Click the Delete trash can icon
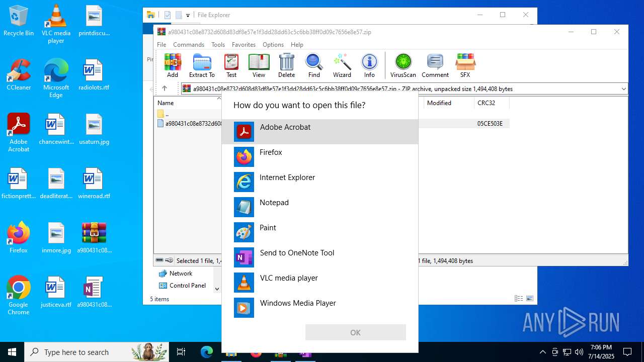 [286, 66]
